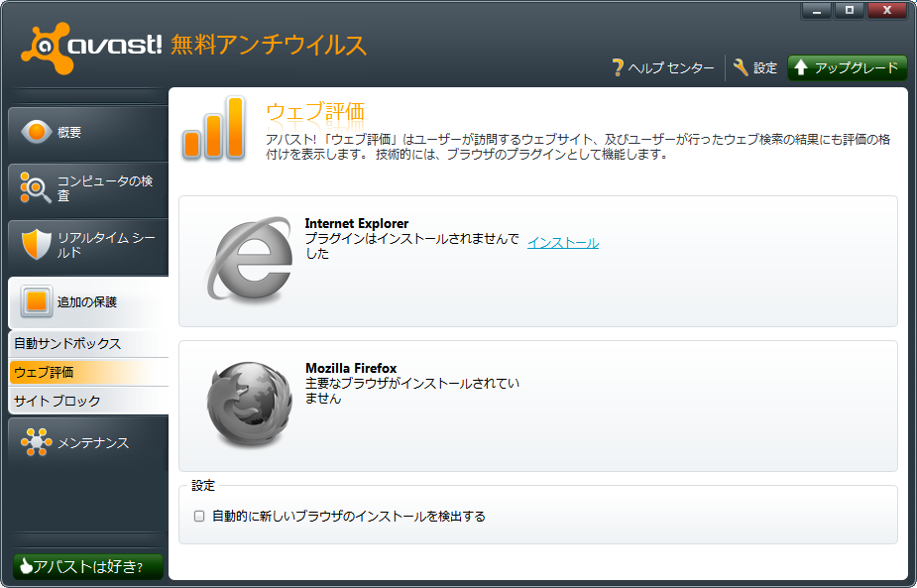Click the Internet Explorer logo
Image resolution: width=917 pixels, height=588 pixels.
pyautogui.click(x=249, y=260)
